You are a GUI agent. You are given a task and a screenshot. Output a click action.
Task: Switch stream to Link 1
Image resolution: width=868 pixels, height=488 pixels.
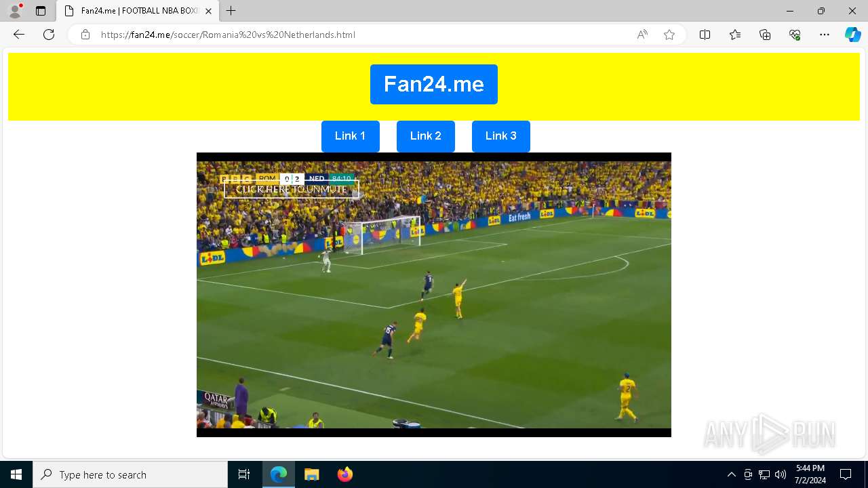coord(350,136)
